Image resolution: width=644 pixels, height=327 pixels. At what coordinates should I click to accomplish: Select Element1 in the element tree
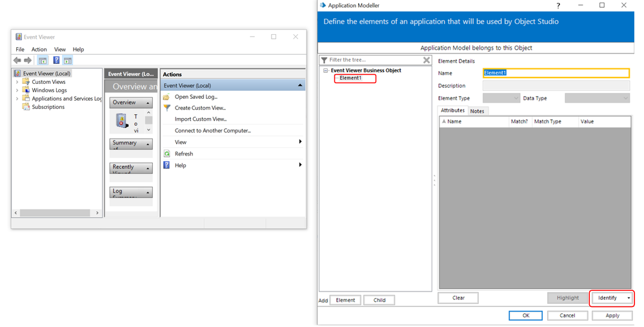click(350, 78)
